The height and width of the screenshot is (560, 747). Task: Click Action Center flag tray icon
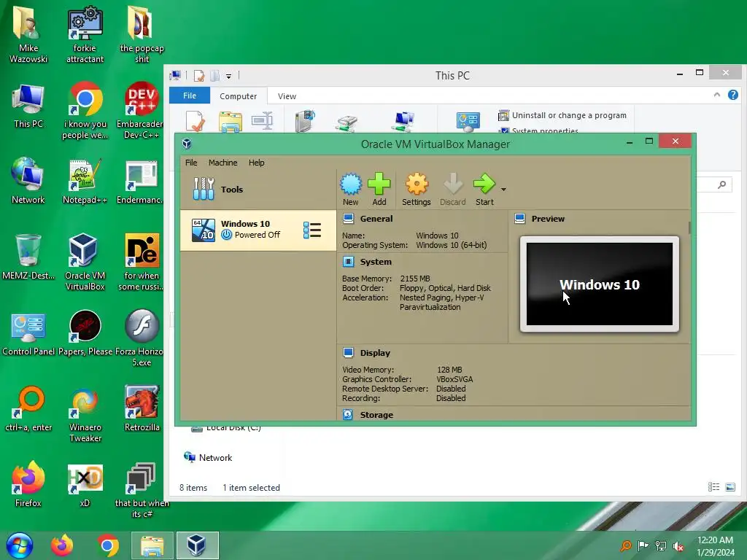(643, 545)
